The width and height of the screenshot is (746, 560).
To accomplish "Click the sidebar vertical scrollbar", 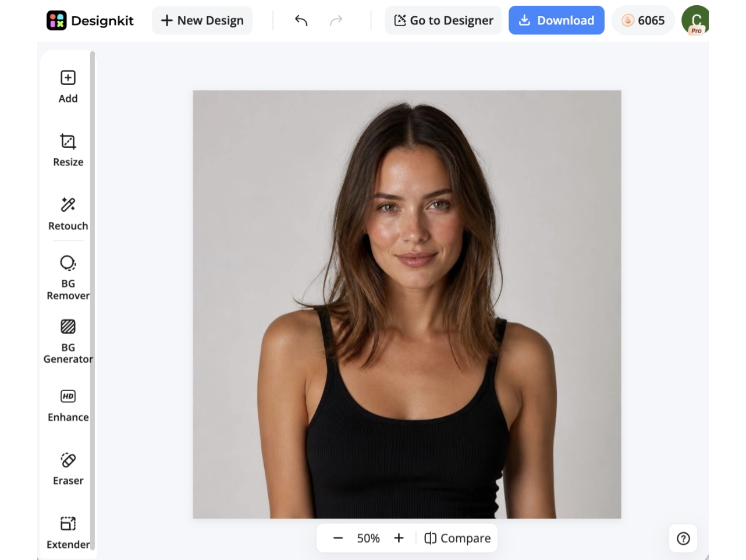I will (x=93, y=300).
